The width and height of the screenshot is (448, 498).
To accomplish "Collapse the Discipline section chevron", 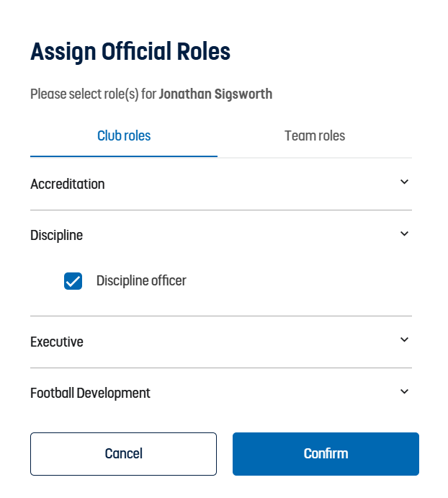I will pos(404,234).
